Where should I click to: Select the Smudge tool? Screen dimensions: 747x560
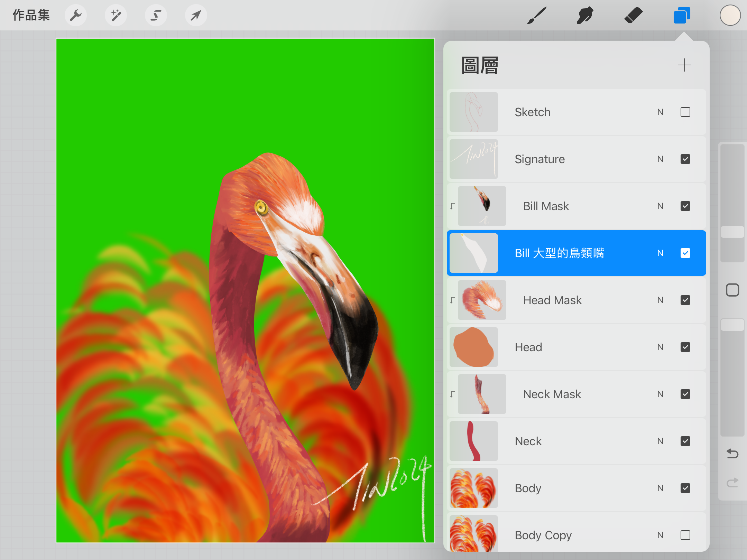tap(585, 15)
